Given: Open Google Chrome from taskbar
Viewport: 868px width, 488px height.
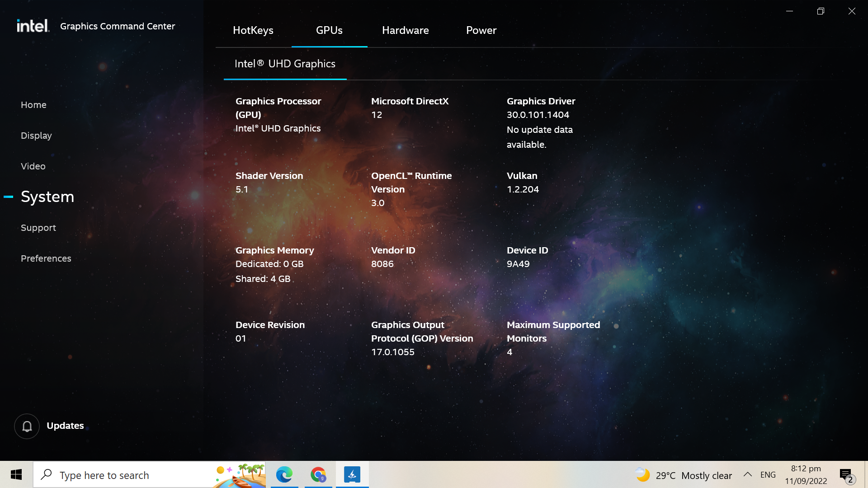Looking at the screenshot, I should click(318, 474).
